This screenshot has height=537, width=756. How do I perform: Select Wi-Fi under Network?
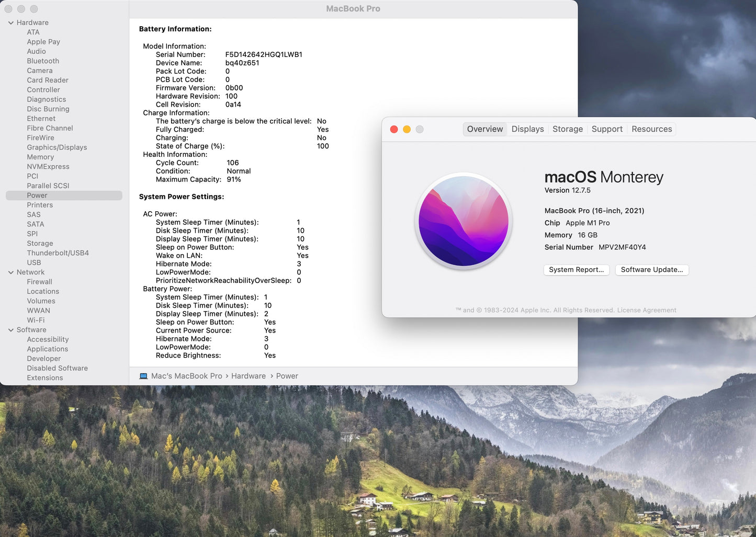point(36,320)
